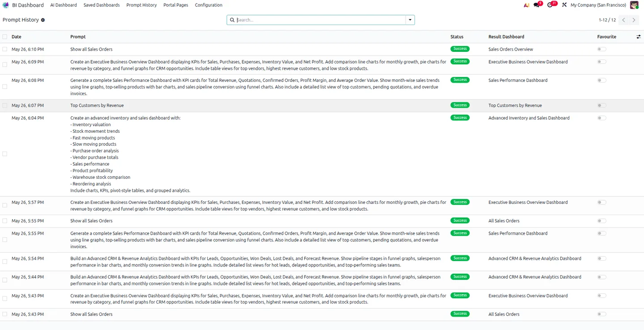644x330 pixels.
Task: Toggle favourite for the 5:44 PM CRM Analytics row
Action: (602, 277)
